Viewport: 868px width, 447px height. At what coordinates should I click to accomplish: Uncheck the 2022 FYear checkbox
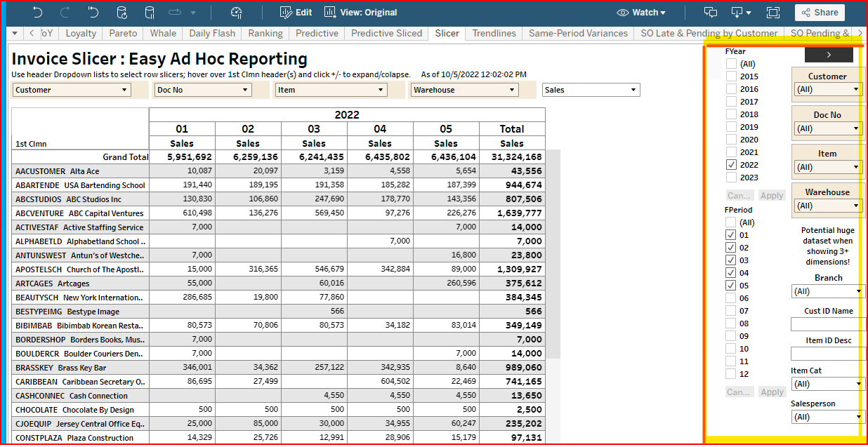click(732, 165)
